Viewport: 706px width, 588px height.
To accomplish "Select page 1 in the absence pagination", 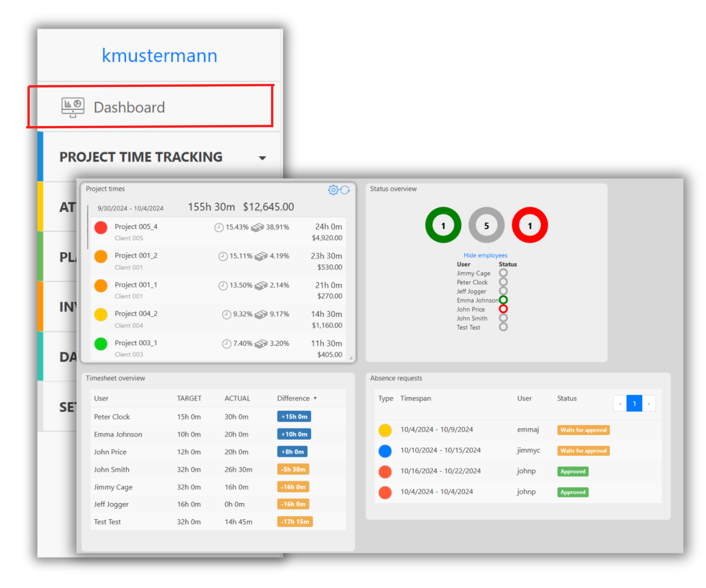I will pos(634,404).
